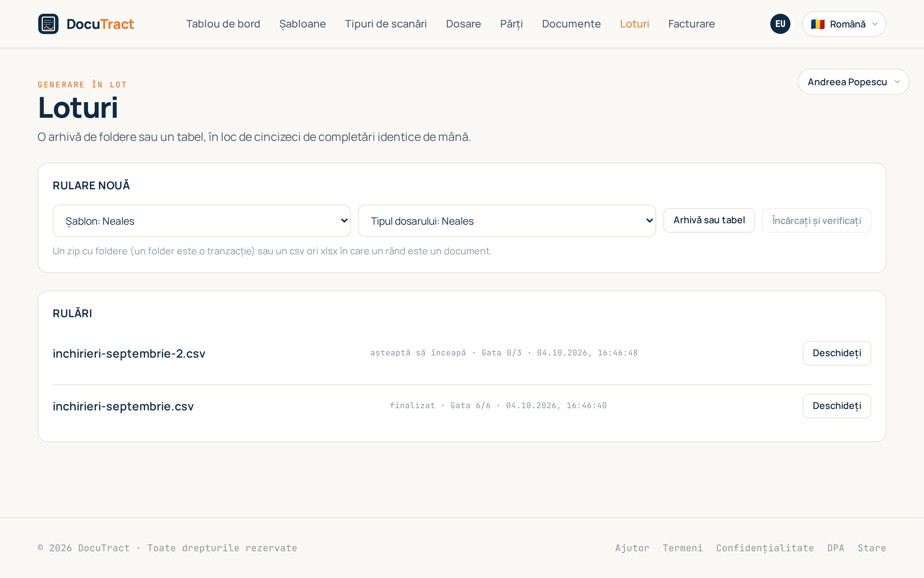Navigate to Tipuri de scanări
The height and width of the screenshot is (578, 924).
385,24
